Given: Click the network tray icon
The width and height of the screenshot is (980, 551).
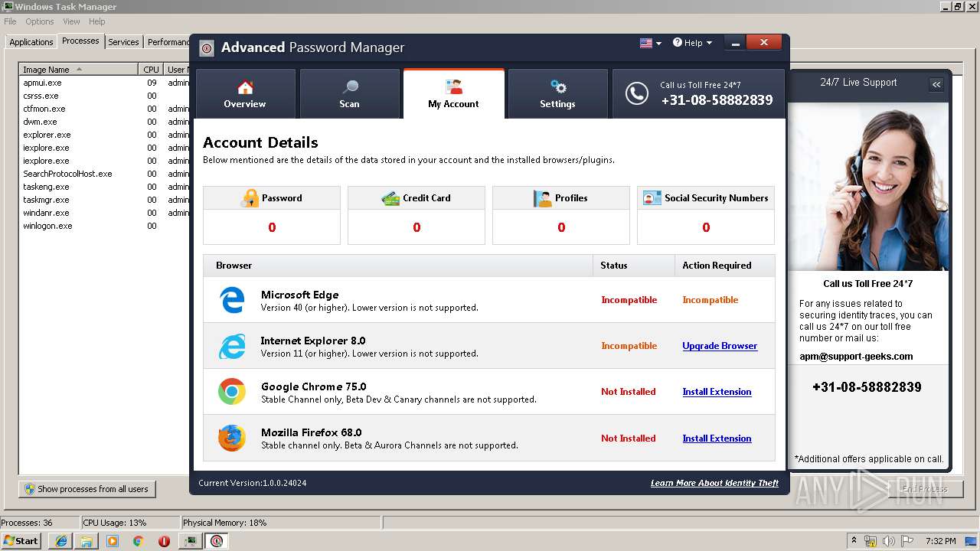Looking at the screenshot, I should pos(871,541).
